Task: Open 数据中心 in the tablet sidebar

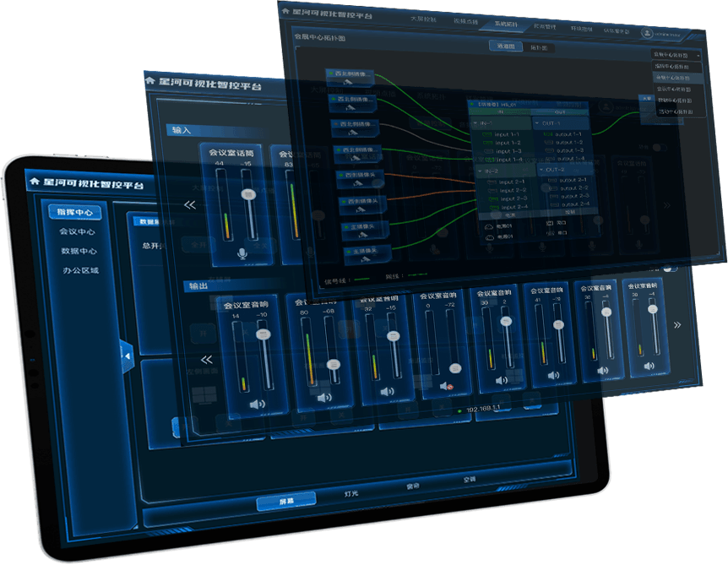Action: pos(79,251)
